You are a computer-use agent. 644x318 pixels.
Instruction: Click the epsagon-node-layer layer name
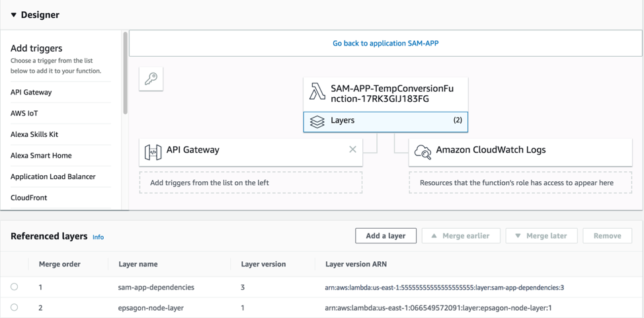tap(151, 307)
